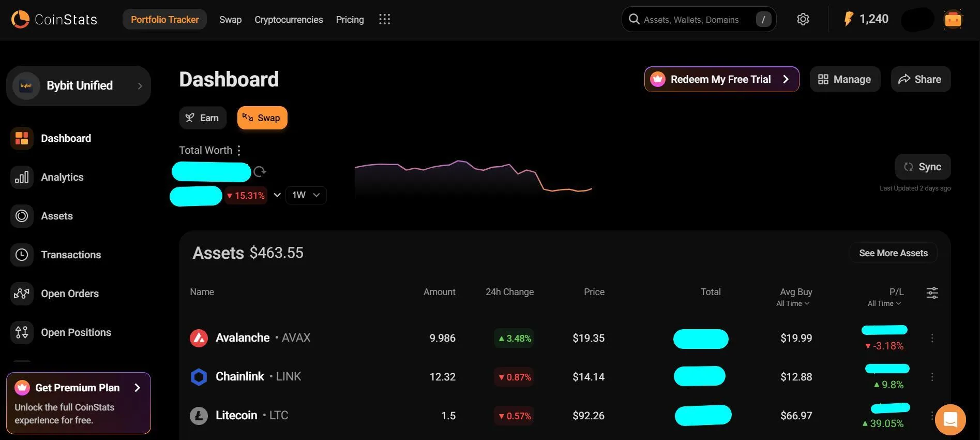Click the lightning sparks 1,240 counter
Viewport: 980px width, 440px height.
point(866,20)
